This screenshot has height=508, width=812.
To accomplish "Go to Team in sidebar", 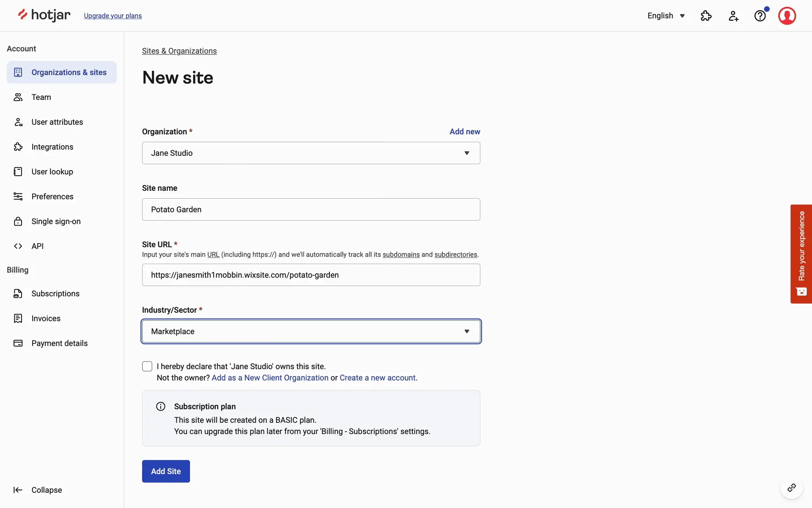I will click(41, 97).
